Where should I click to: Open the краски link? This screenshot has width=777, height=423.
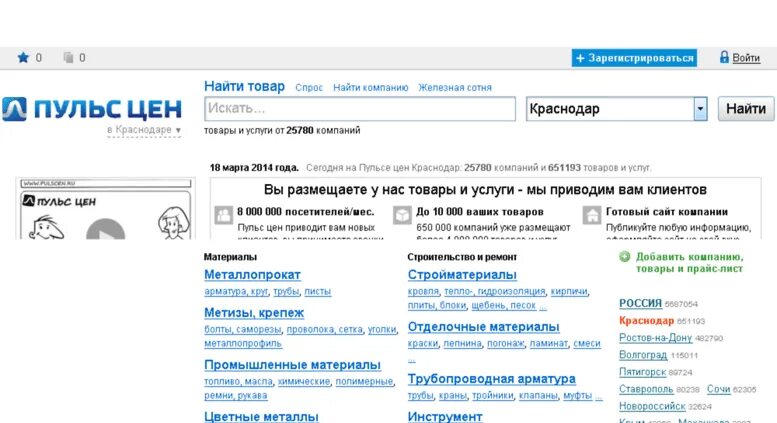point(423,343)
